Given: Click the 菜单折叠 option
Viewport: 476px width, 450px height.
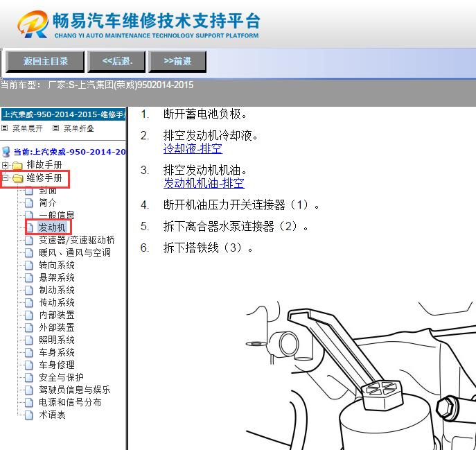Looking at the screenshot, I should click(x=78, y=128).
